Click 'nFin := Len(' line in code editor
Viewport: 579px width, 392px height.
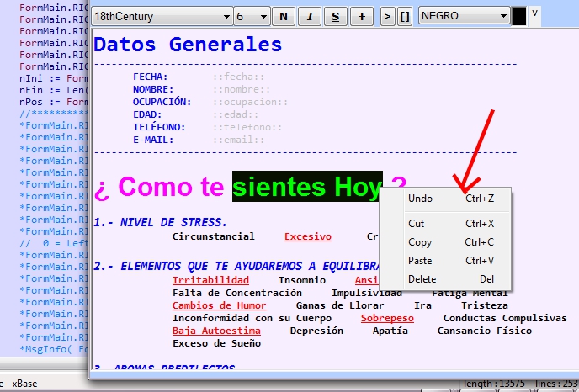[x=53, y=91]
